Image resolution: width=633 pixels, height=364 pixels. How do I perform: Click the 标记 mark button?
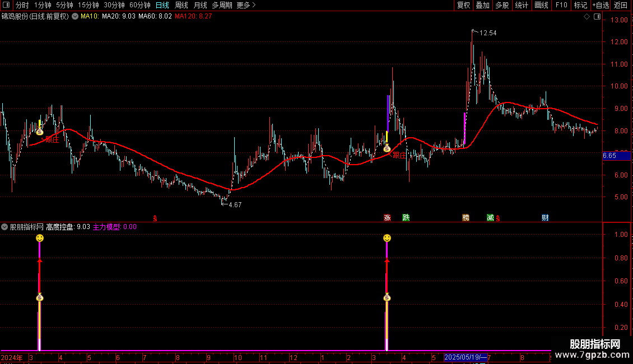(580, 5)
